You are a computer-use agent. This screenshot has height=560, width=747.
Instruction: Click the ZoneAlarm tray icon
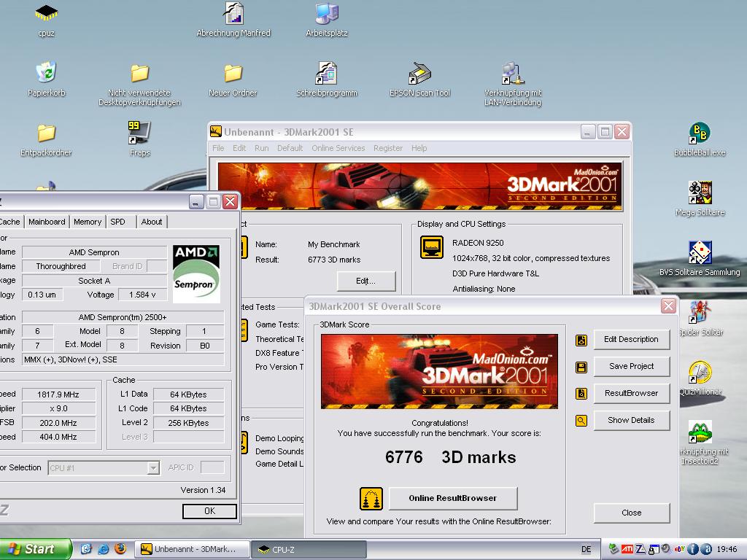640,550
